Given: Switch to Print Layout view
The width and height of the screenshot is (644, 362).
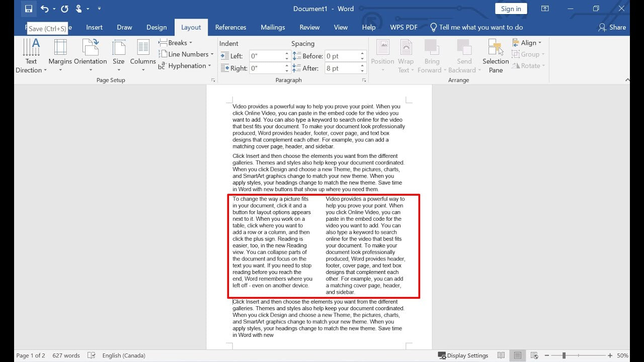Looking at the screenshot, I should point(517,355).
